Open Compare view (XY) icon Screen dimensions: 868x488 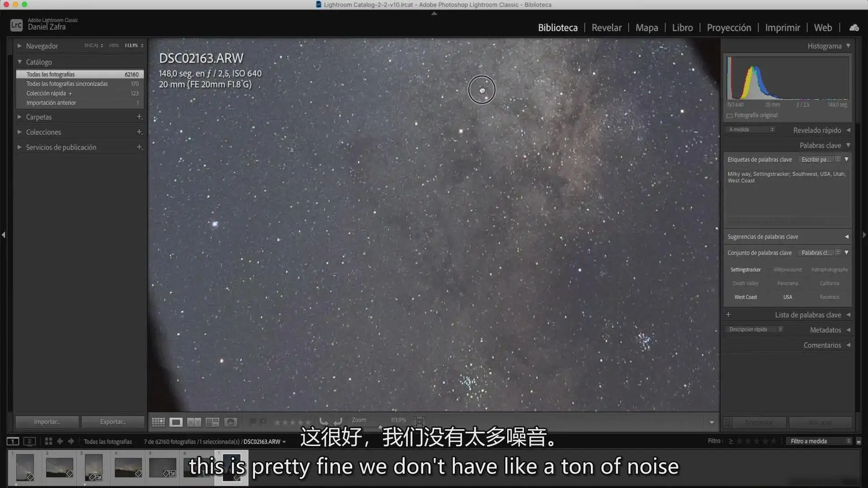(x=194, y=422)
